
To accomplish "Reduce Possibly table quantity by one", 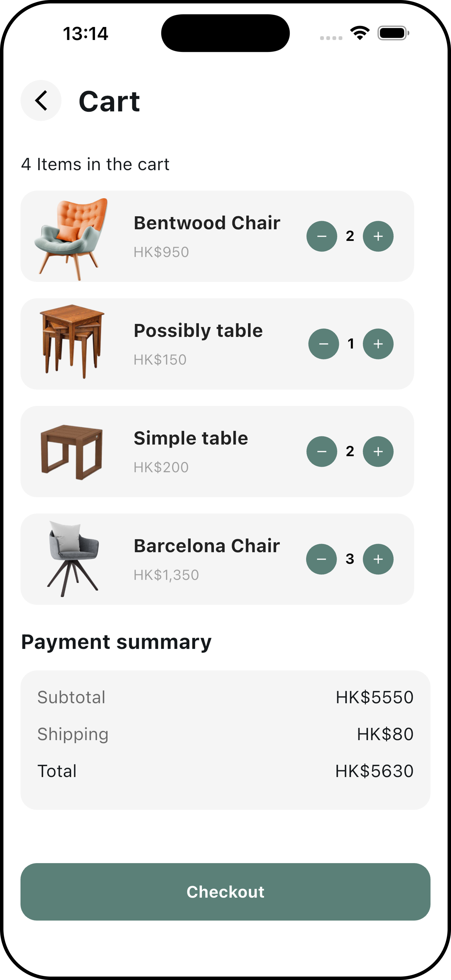I will (x=323, y=344).
